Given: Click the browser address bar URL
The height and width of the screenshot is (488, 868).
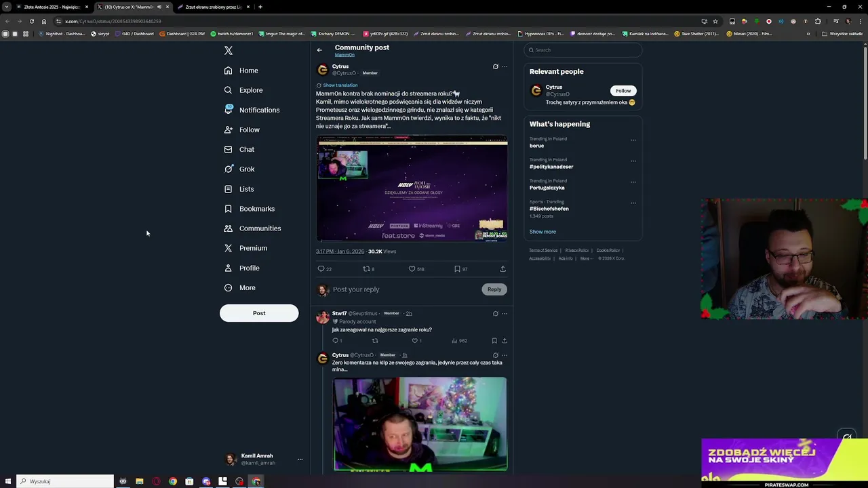Looking at the screenshot, I should point(113,21).
